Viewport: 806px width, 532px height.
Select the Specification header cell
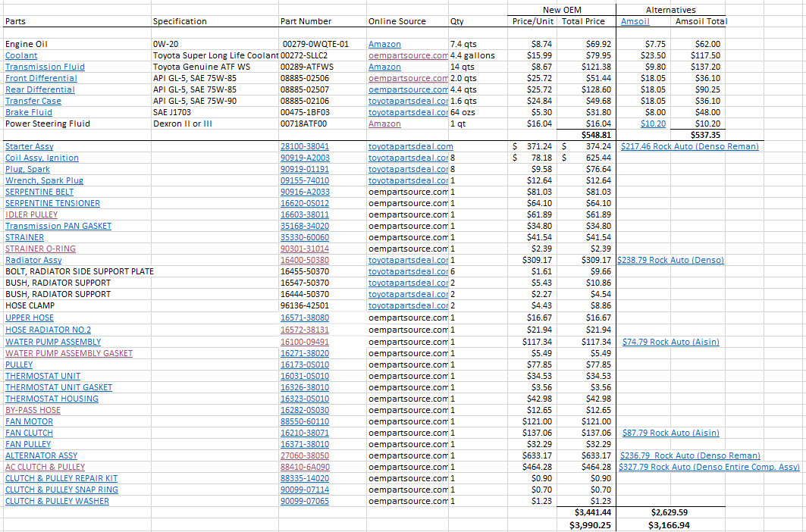[215, 21]
